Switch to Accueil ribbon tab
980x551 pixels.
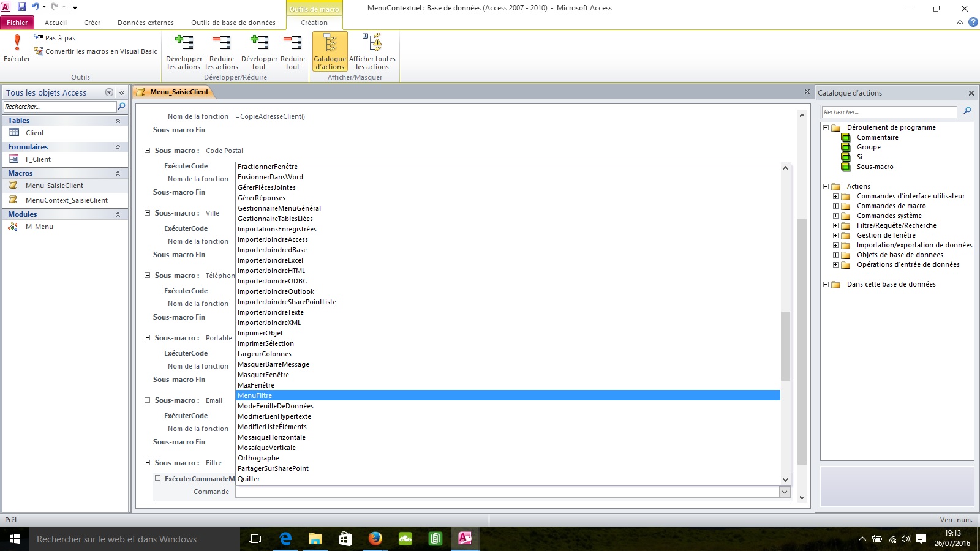coord(56,23)
